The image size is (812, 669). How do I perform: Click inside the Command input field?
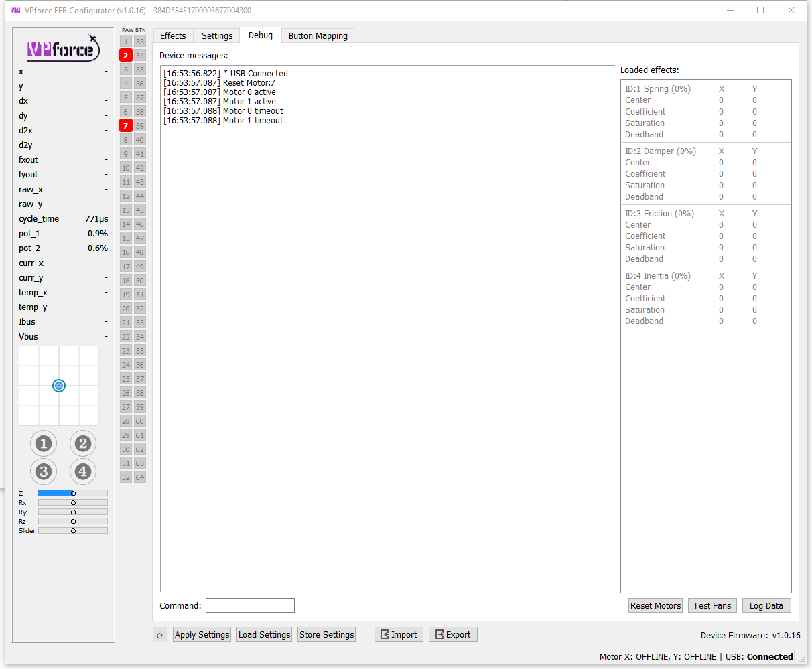pos(249,605)
